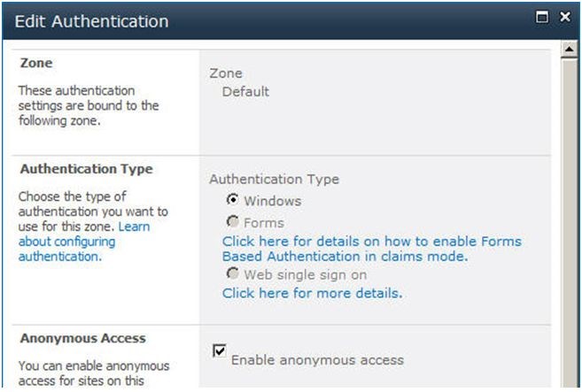Maximize the Edit Authentication dialog
582x392 pixels.
(x=542, y=17)
